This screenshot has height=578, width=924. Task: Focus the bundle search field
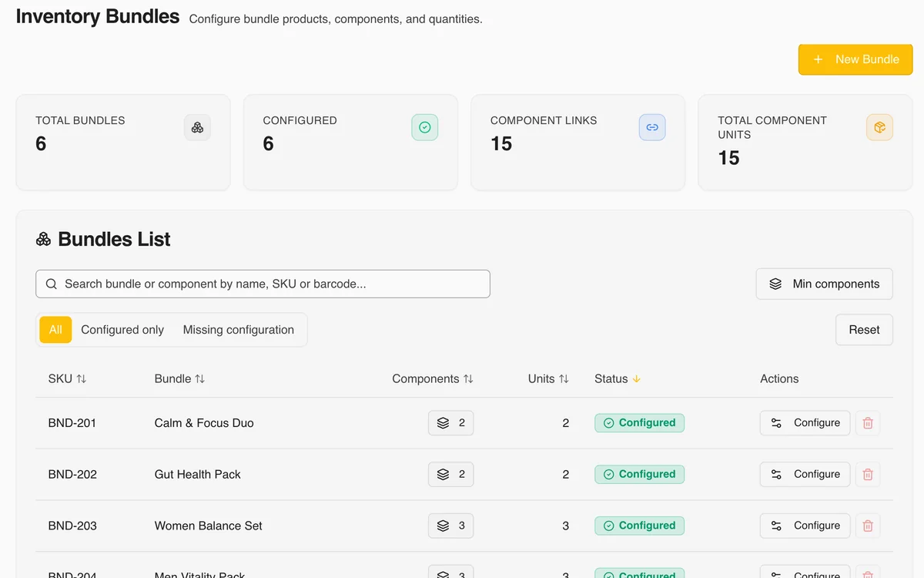(x=263, y=284)
